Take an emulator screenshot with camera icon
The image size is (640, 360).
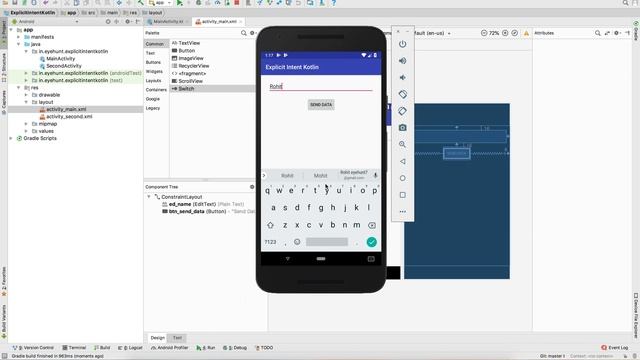402,127
